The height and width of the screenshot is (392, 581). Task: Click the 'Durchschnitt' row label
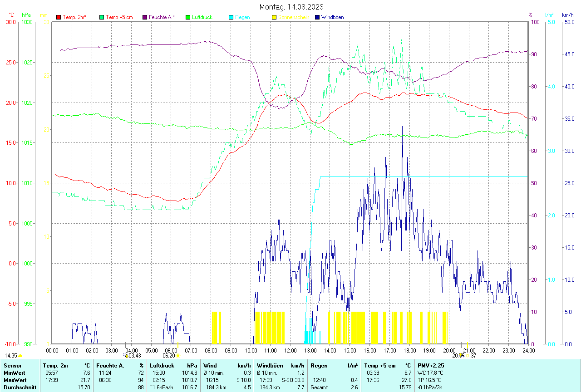point(19,387)
